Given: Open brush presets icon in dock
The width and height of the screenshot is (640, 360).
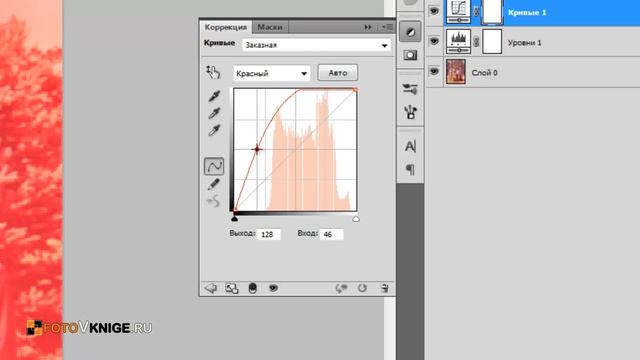Looking at the screenshot, I should coord(410,111).
